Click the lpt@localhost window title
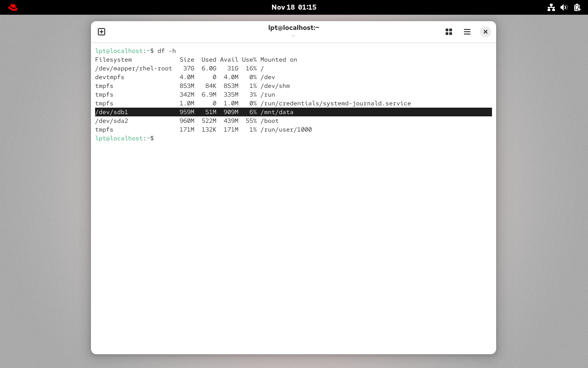 tap(294, 28)
